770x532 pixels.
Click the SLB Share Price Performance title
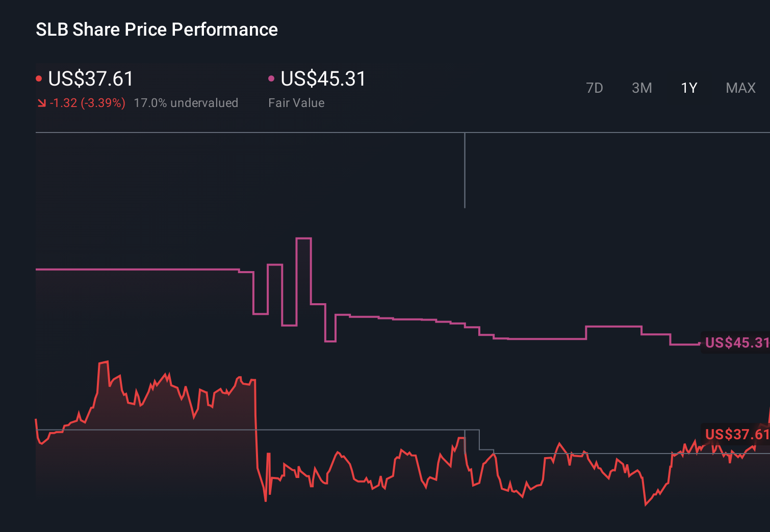tap(157, 30)
